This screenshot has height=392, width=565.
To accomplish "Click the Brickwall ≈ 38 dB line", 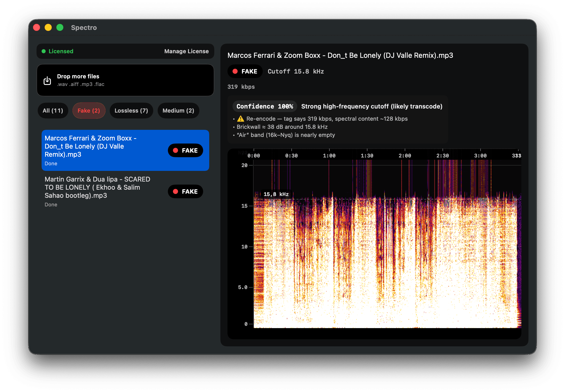I will (x=282, y=127).
